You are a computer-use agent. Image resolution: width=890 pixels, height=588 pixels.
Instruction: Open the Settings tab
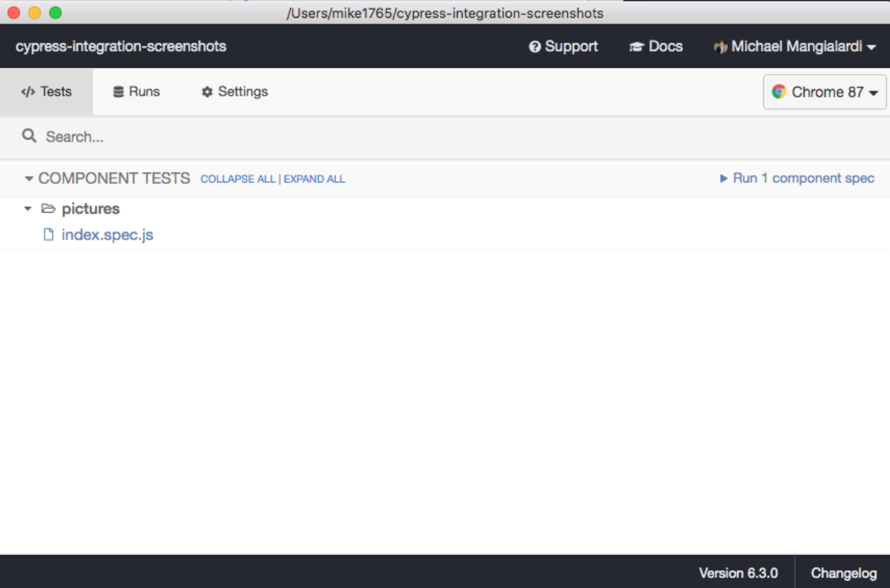tap(234, 92)
